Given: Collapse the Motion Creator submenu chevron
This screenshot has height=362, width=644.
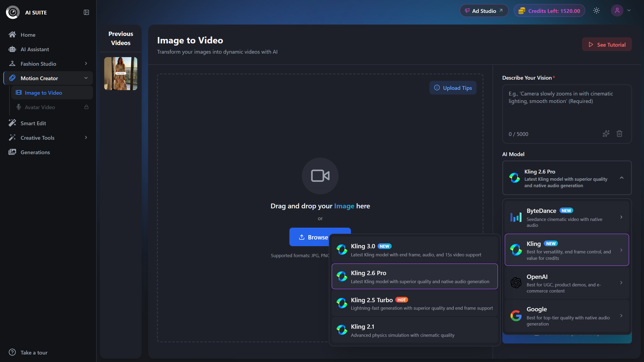Looking at the screenshot, I should 86,78.
